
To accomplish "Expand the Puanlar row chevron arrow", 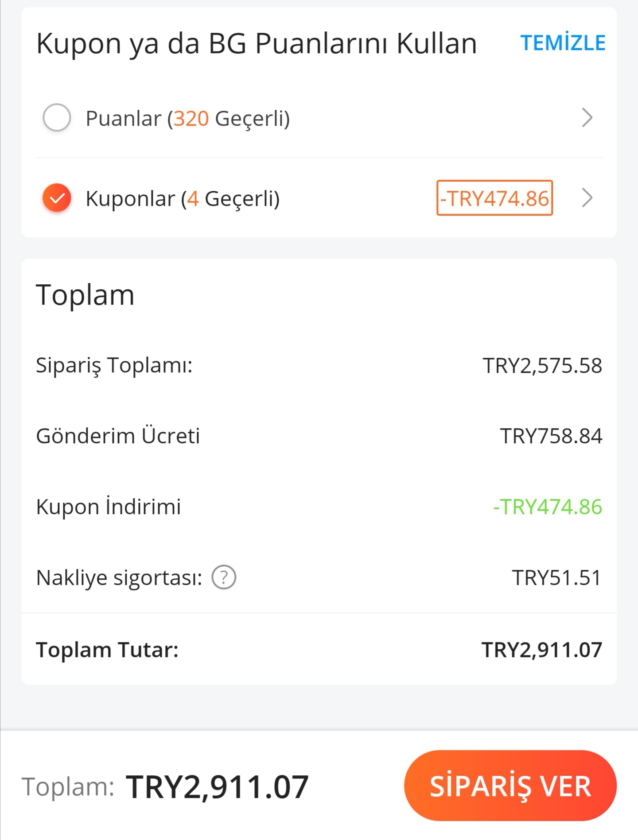I will 587,118.
